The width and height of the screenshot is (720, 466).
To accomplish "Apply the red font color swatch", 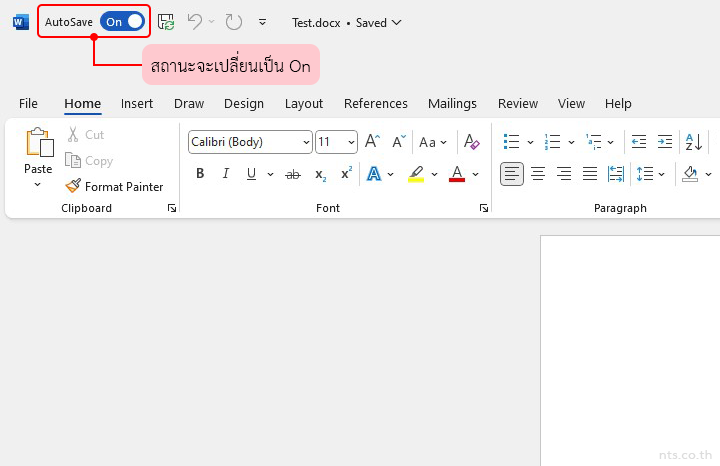I will tap(457, 174).
